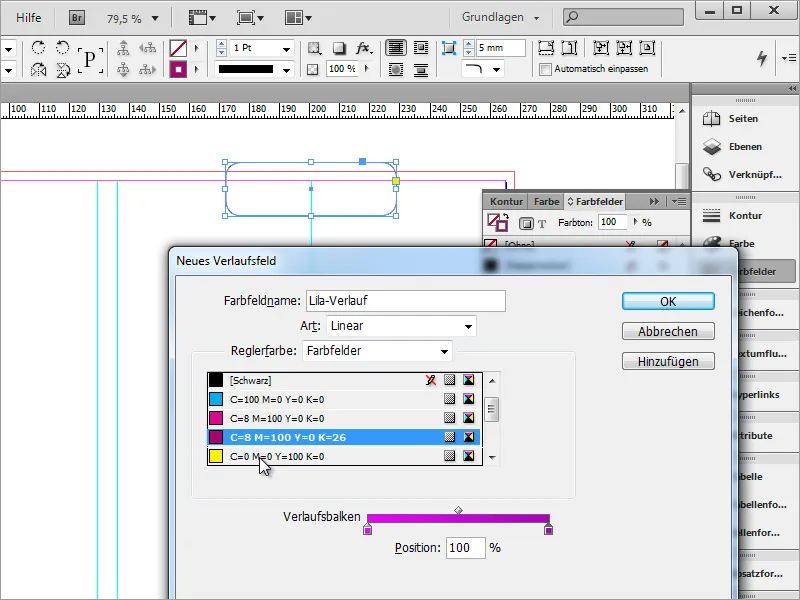
Task: Open Adobe Bridge with the Br icon
Action: [77, 18]
